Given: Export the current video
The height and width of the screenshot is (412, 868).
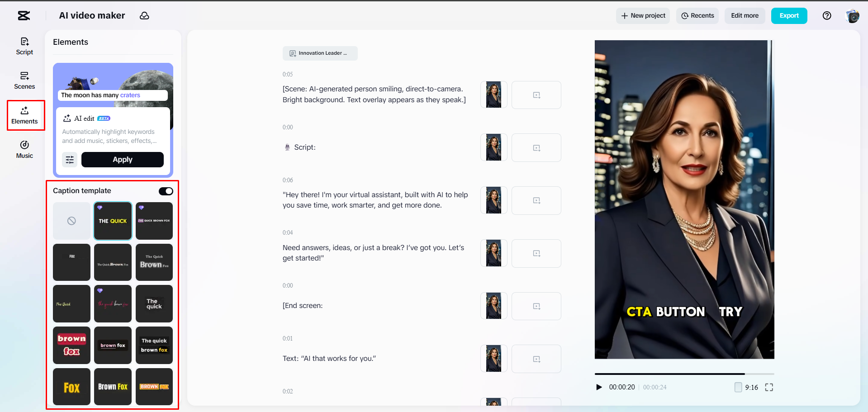Looking at the screenshot, I should coord(789,15).
